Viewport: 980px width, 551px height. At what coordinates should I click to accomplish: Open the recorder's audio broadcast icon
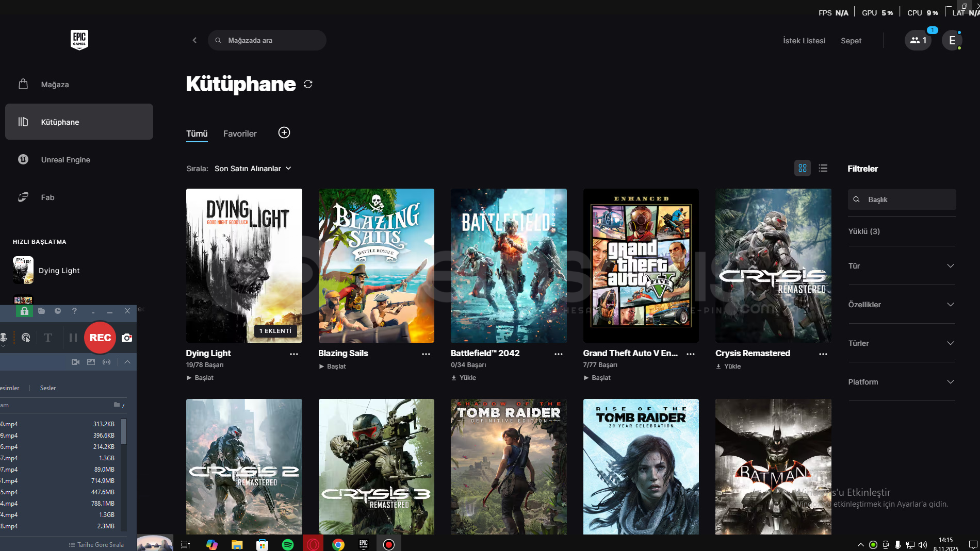click(x=106, y=362)
